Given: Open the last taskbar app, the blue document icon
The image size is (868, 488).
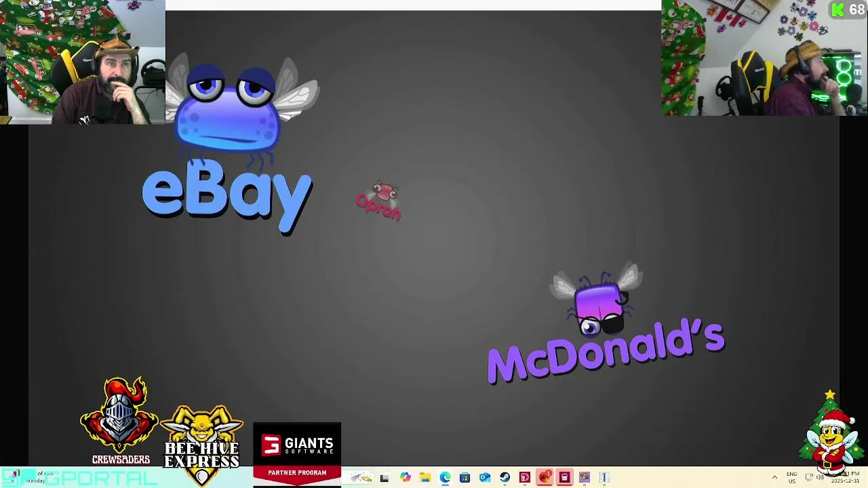Looking at the screenshot, I should tap(604, 478).
